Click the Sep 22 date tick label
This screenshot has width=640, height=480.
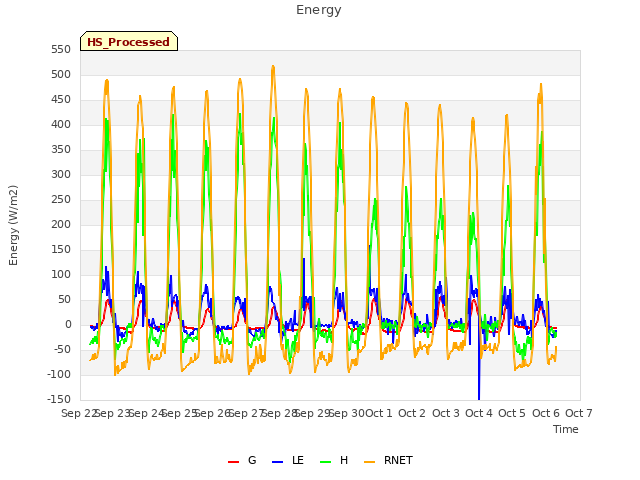tap(79, 413)
